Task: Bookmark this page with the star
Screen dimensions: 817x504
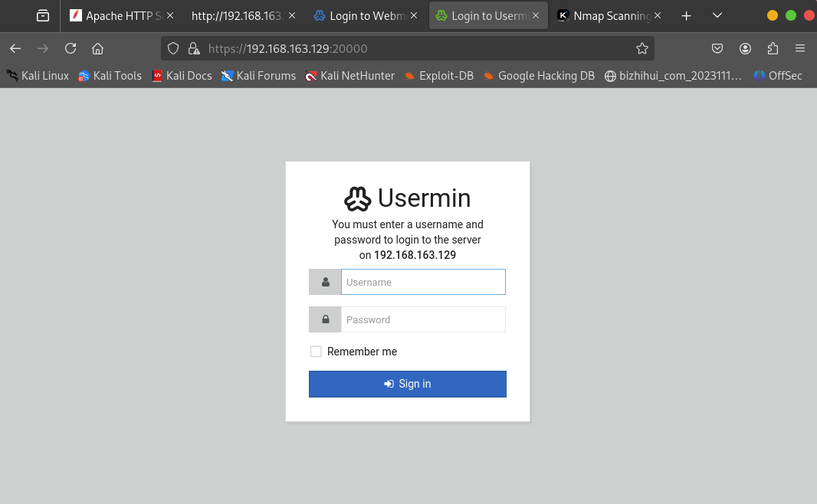Action: (x=642, y=48)
